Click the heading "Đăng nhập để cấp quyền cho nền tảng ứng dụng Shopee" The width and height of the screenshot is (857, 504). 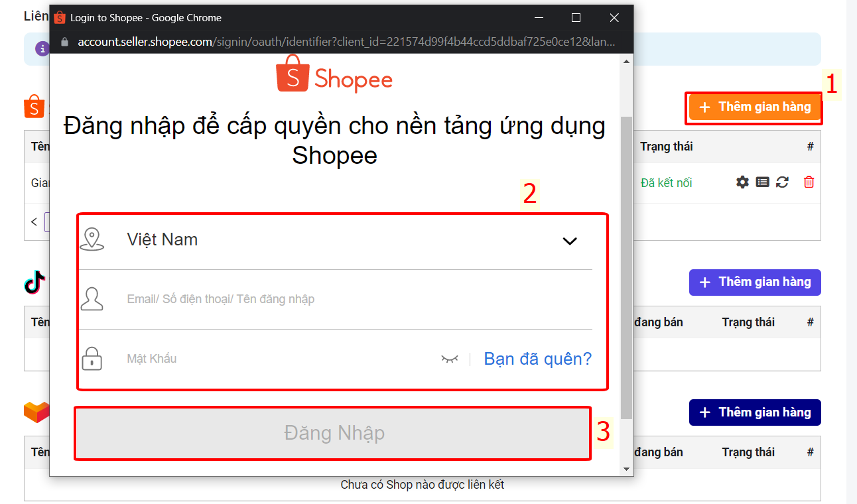click(334, 140)
